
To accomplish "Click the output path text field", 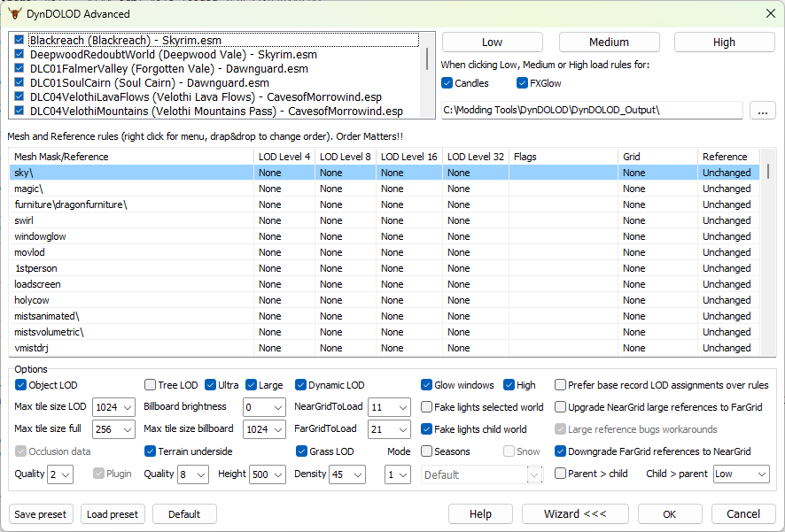I will pos(592,110).
